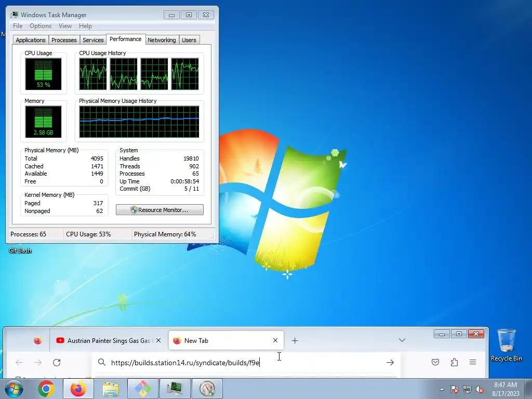Click the first CPU Usage History graph

coord(92,74)
